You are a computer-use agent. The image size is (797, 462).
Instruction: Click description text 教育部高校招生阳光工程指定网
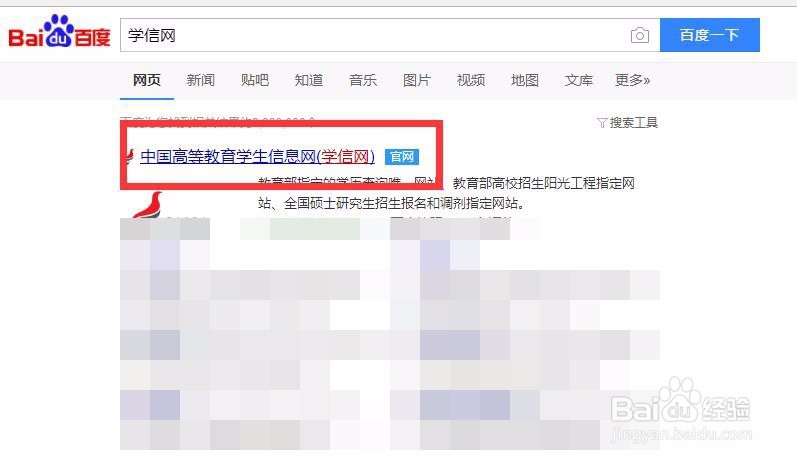pyautogui.click(x=543, y=183)
